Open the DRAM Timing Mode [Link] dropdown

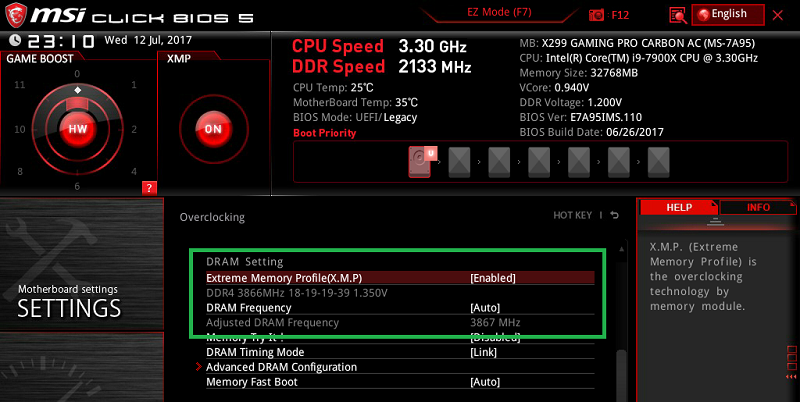click(483, 352)
